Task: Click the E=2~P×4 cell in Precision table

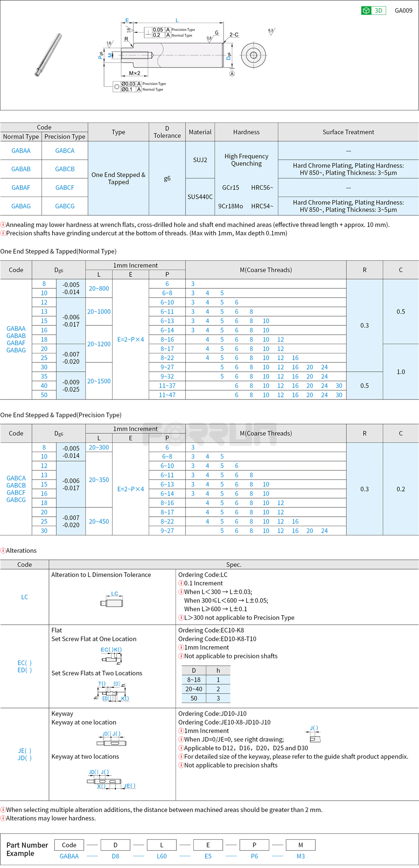Action: point(131,489)
